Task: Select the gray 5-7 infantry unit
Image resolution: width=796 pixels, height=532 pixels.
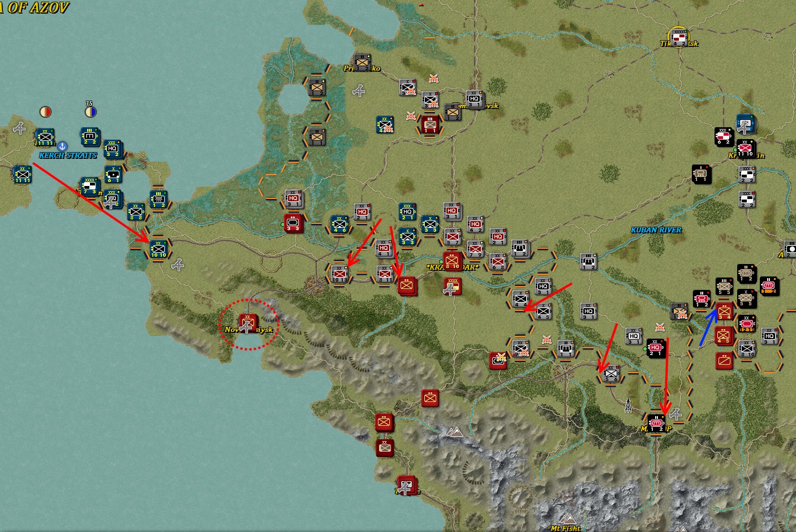Action: (452, 236)
